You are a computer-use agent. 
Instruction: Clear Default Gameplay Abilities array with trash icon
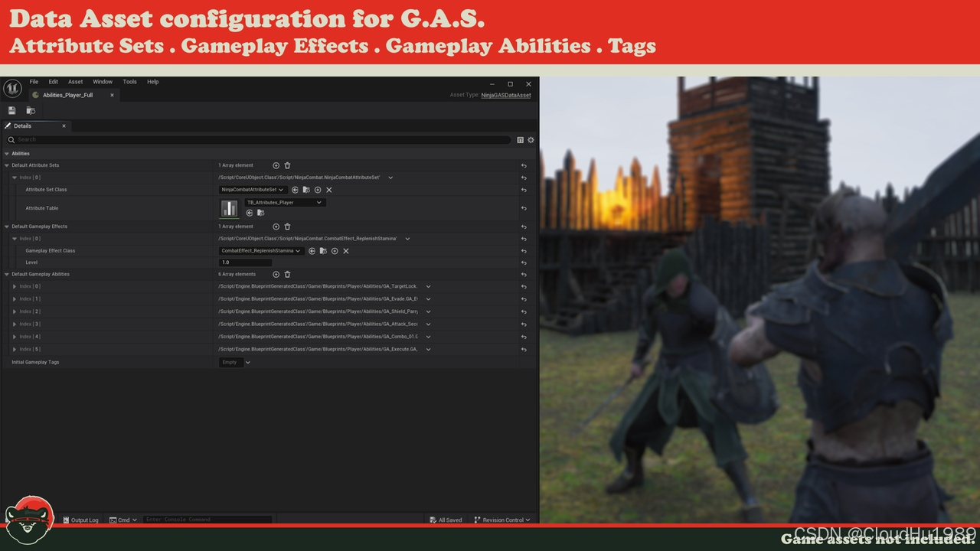click(x=287, y=274)
